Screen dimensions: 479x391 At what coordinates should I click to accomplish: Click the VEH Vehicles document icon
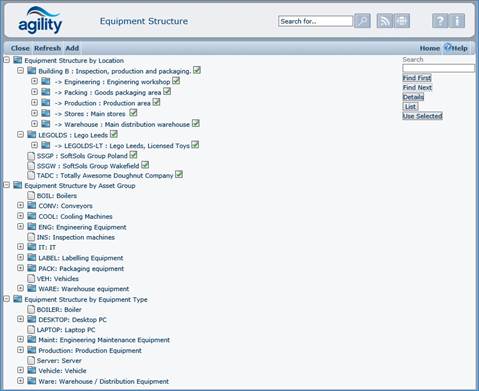click(x=31, y=278)
